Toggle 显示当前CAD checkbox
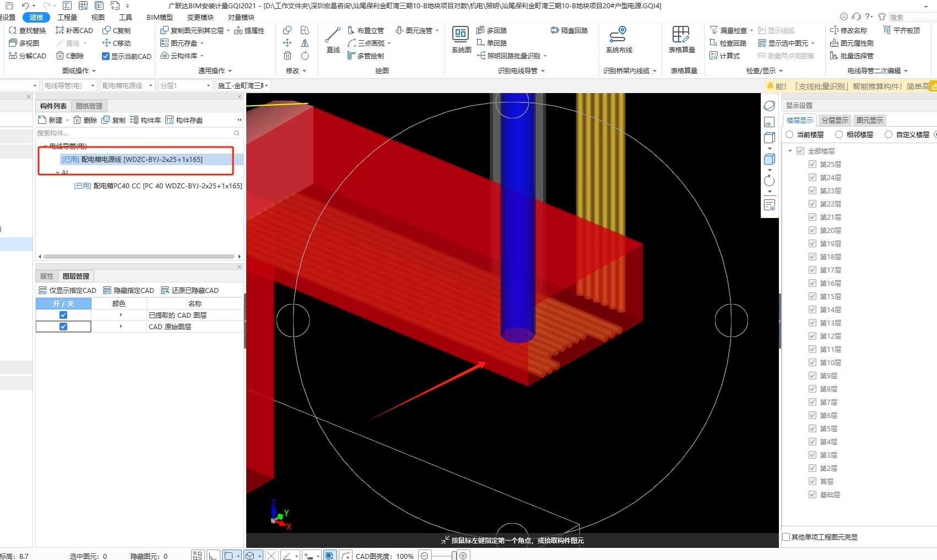 click(106, 56)
